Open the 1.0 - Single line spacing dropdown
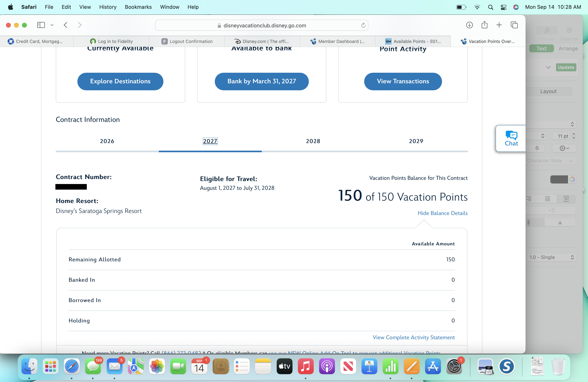Viewport: 588px width, 382px height. tap(551, 257)
